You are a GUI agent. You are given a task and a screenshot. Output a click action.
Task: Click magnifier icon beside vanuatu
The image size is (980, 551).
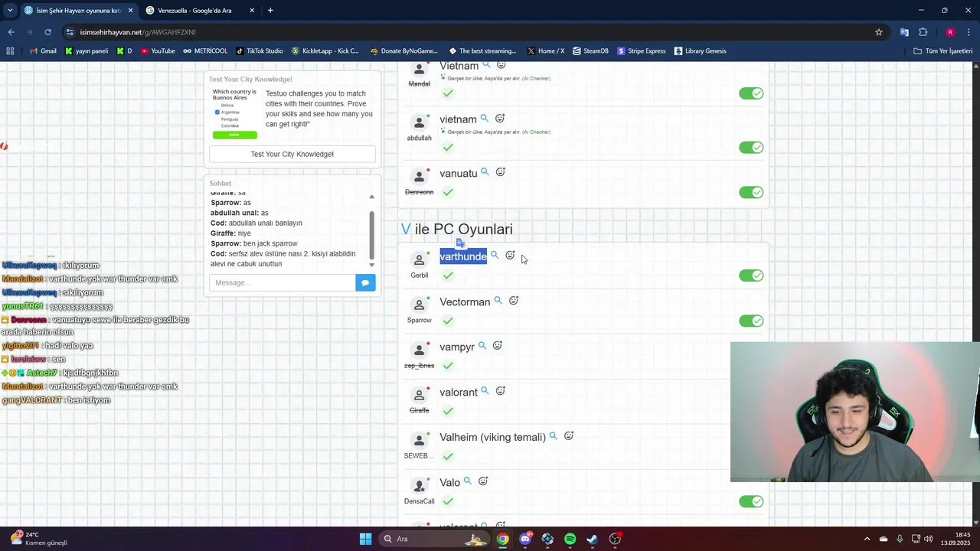tap(485, 172)
